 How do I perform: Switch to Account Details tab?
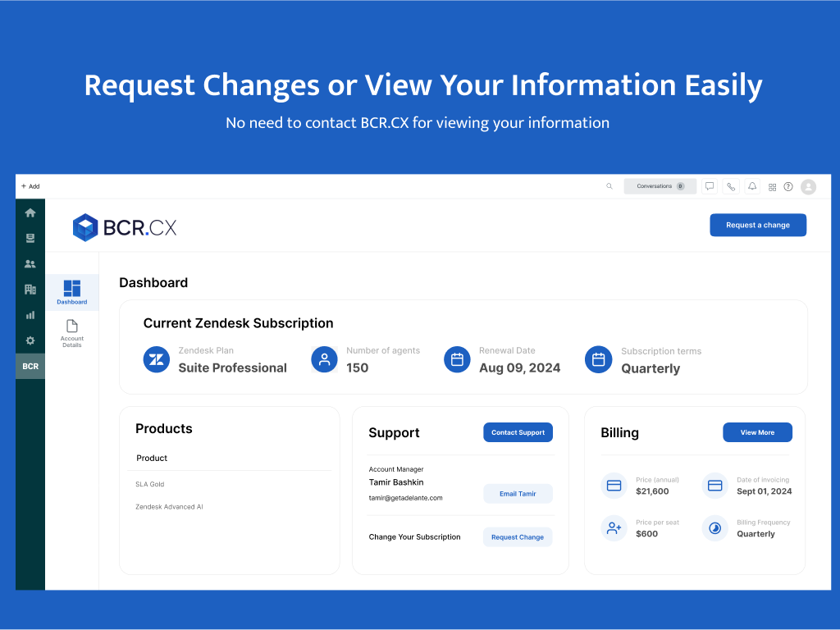tap(72, 334)
